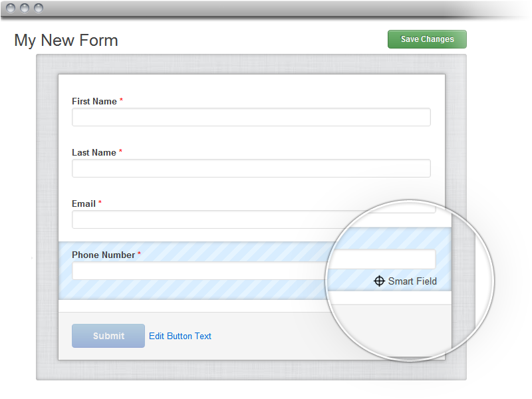Focus the First Name input field
532x399 pixels.
point(251,117)
